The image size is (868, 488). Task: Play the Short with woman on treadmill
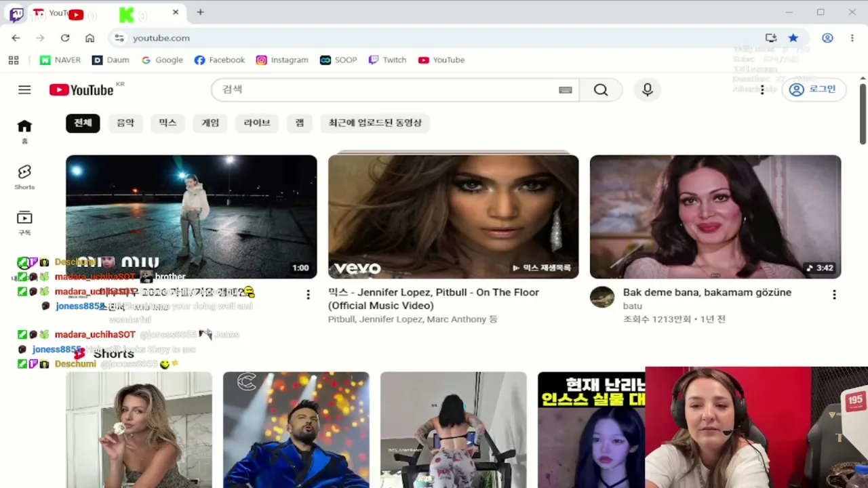[x=454, y=430]
